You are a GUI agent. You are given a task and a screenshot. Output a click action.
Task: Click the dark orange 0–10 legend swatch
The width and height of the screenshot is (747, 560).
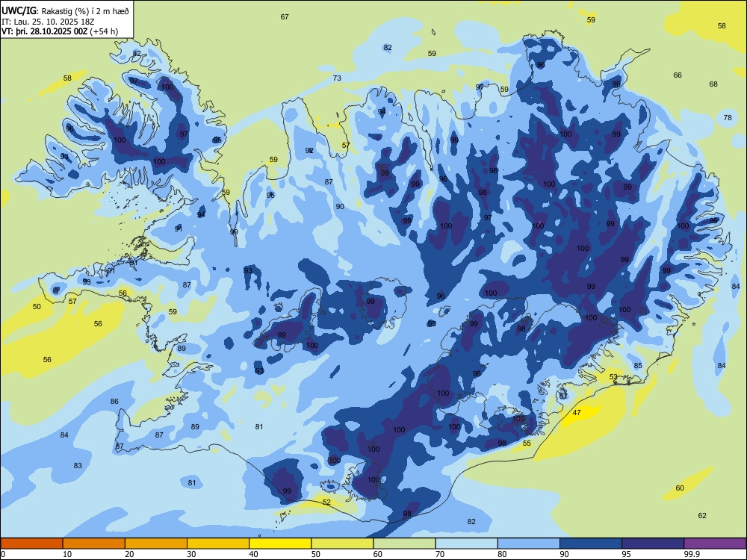pos(31,544)
